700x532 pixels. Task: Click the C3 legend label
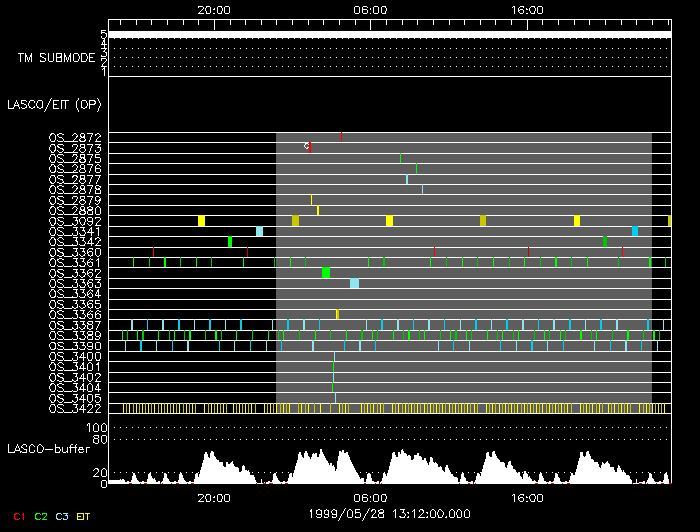point(63,516)
